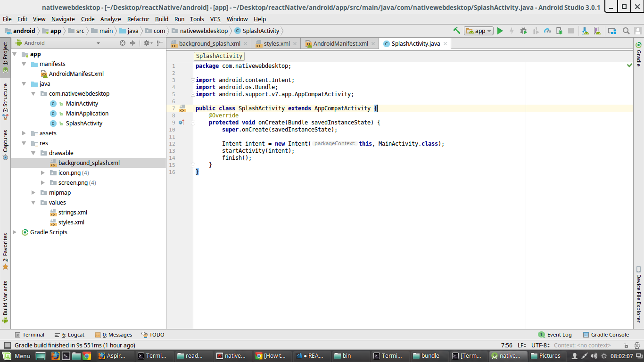Click the SplashActivity class breadcrumb in editor
The image size is (644, 362).
(x=219, y=56)
